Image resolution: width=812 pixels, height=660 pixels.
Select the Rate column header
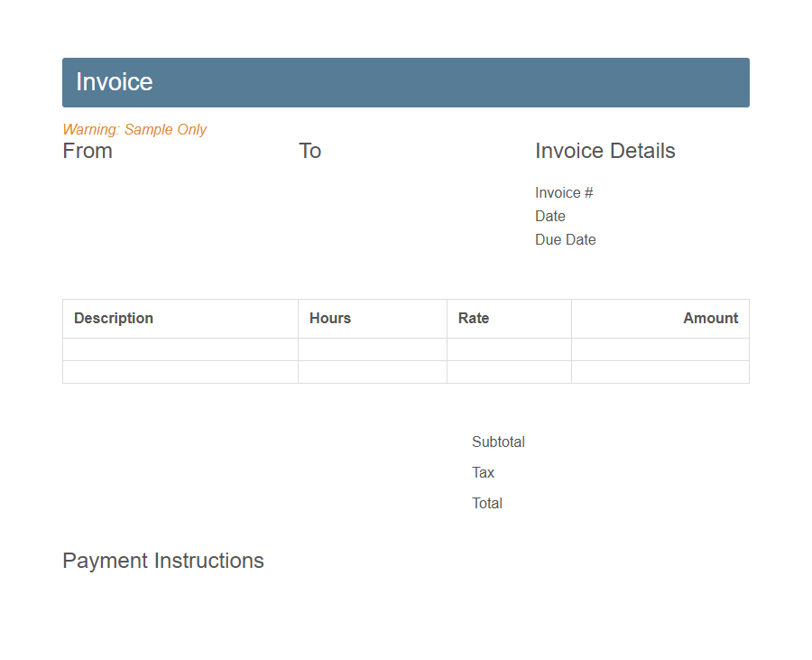point(474,318)
